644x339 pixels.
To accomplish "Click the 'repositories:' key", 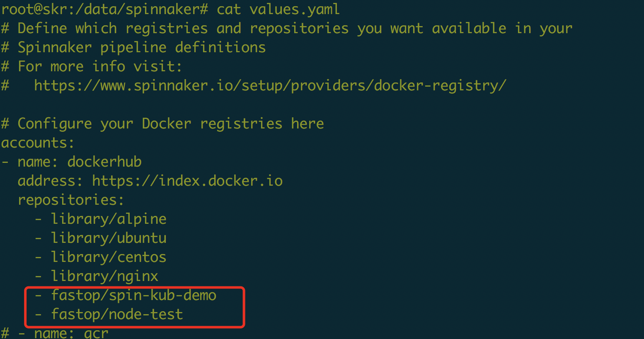I will point(71,200).
